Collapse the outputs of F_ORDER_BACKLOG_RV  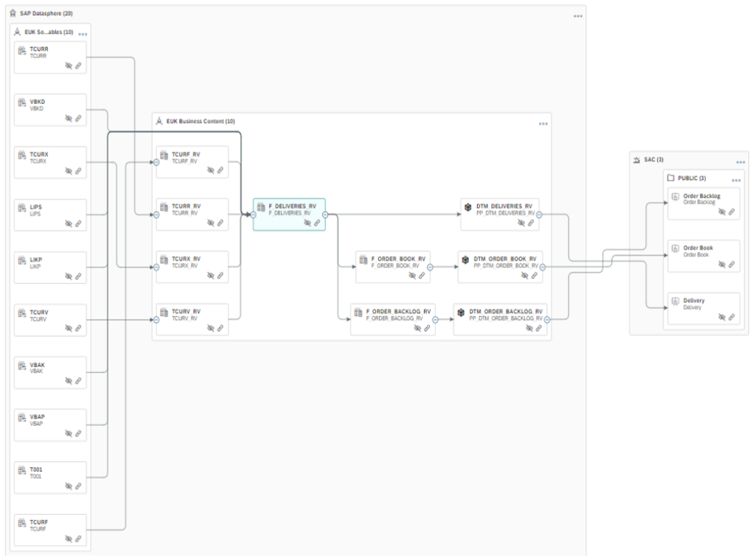[x=435, y=320]
